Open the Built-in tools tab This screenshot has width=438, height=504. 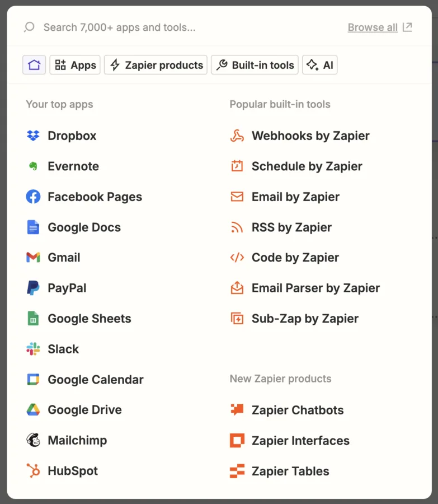point(255,65)
